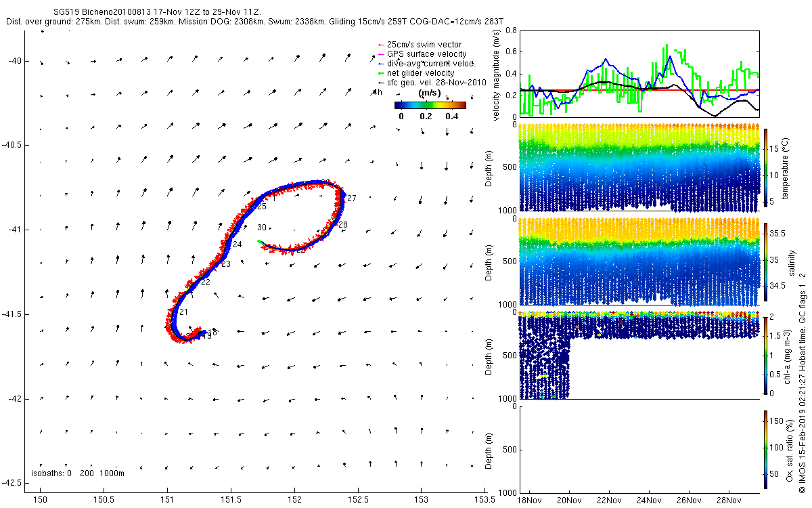Image resolution: width=812 pixels, height=508 pixels.
Task: Click the salinity depth-section plot
Action: click(639, 261)
